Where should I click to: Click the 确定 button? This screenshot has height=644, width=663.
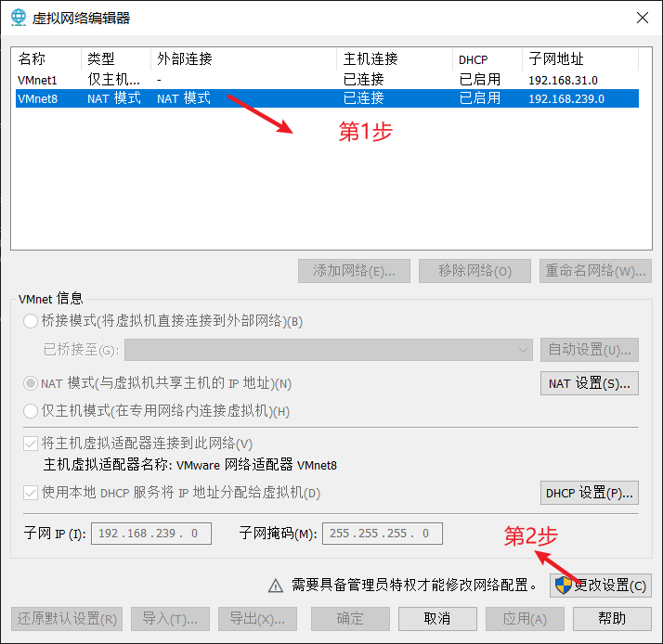[x=350, y=619]
